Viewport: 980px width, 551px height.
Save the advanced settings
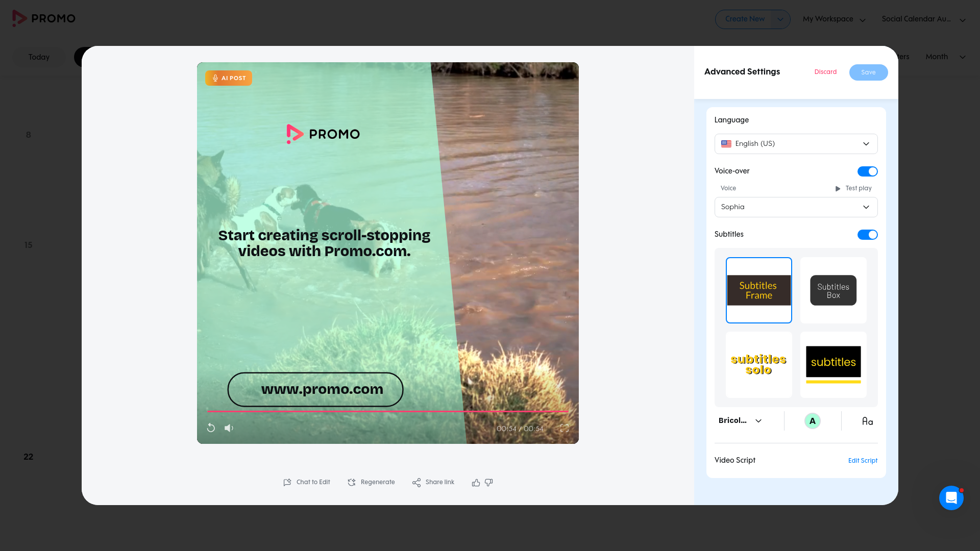click(x=868, y=72)
